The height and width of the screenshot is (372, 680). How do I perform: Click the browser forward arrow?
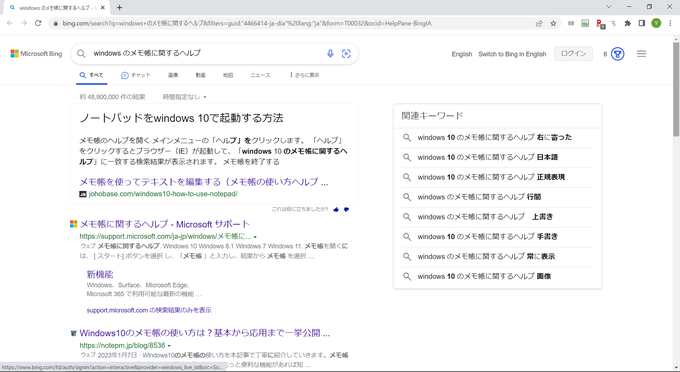24,23
